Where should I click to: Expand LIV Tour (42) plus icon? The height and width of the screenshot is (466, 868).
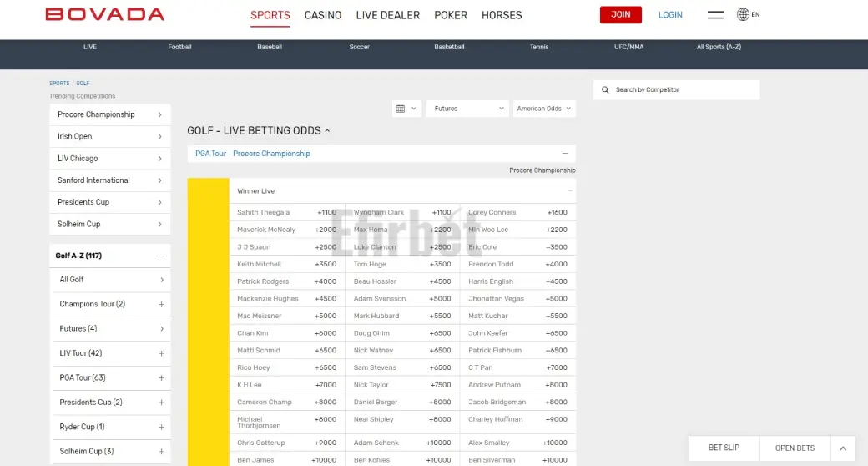coord(161,353)
